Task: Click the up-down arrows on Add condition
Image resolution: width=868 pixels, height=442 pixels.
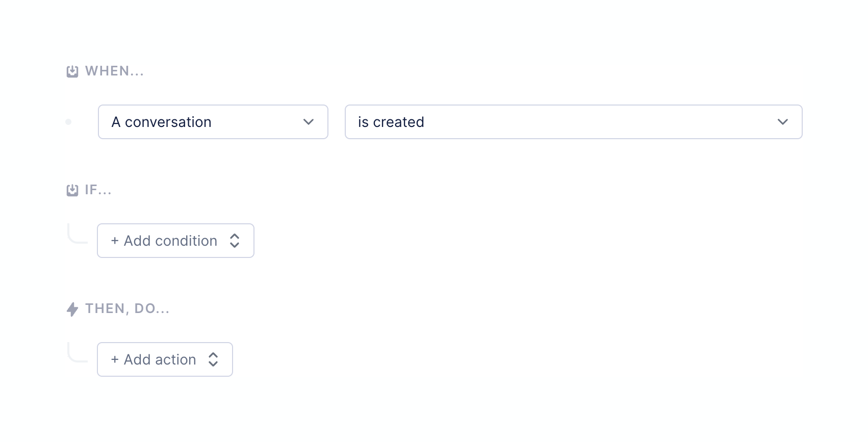Action: pyautogui.click(x=235, y=241)
